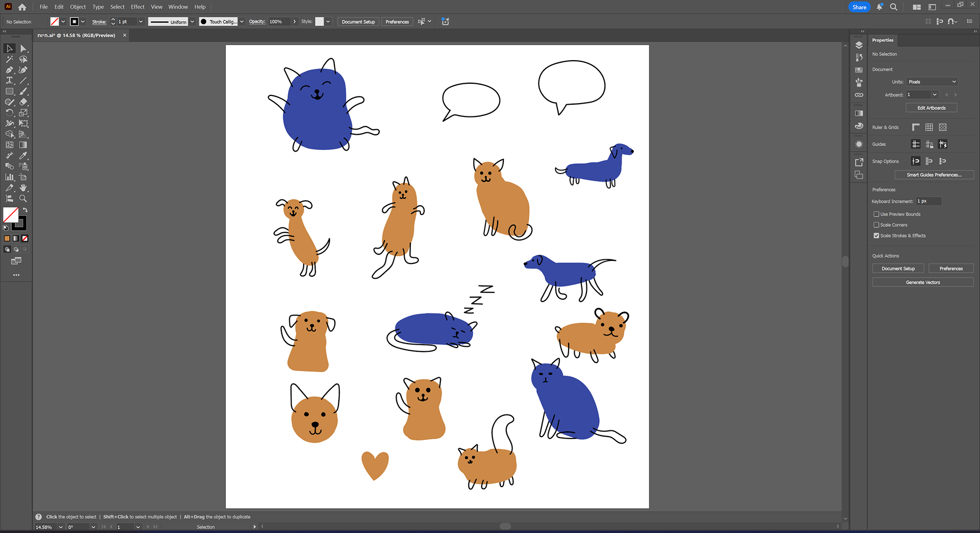Screen dimensions: 980x533
Task: Click the Edit Artboards button
Action: click(931, 108)
